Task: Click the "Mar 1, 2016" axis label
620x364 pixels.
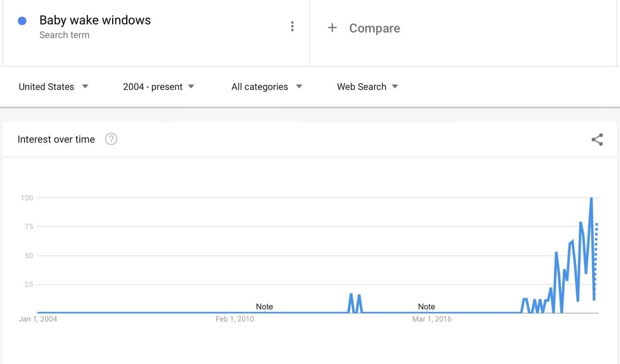Action: [x=432, y=319]
